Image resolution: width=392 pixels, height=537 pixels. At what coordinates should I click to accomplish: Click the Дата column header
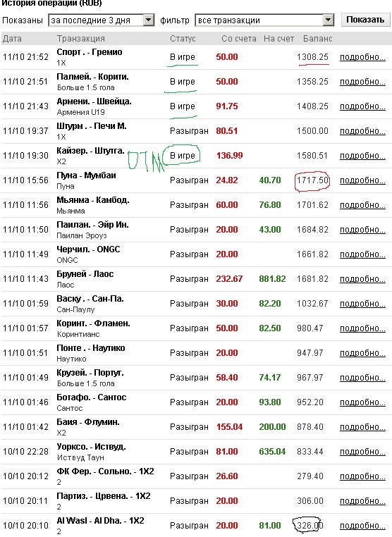pyautogui.click(x=12, y=39)
